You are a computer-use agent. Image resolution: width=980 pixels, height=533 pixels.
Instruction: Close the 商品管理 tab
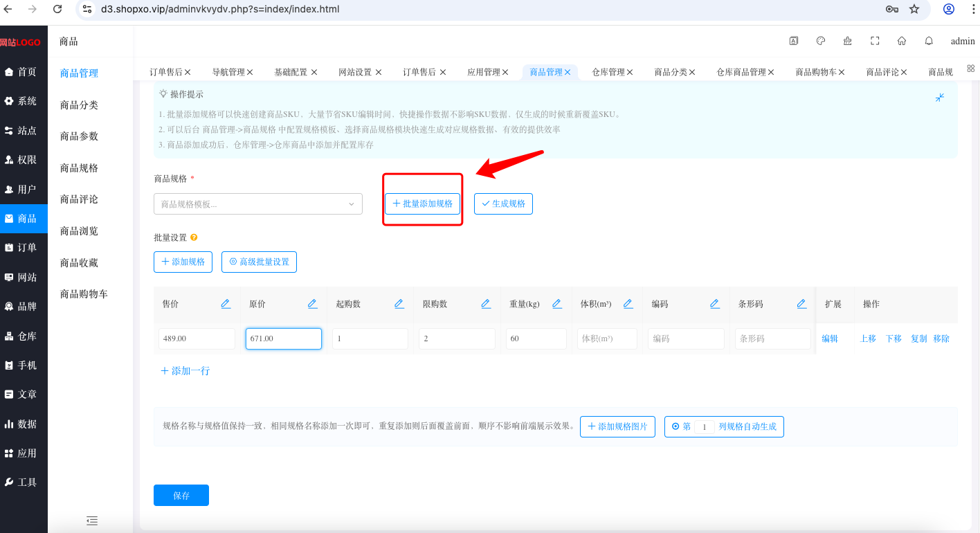click(568, 72)
